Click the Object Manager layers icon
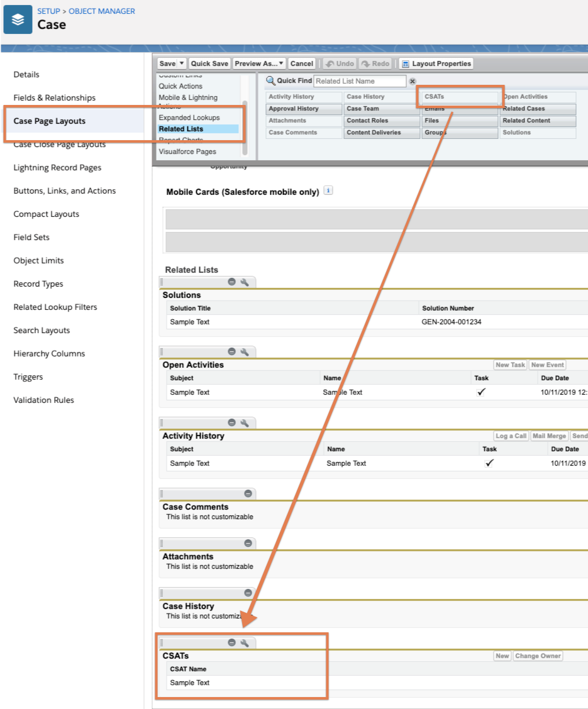 point(18,19)
